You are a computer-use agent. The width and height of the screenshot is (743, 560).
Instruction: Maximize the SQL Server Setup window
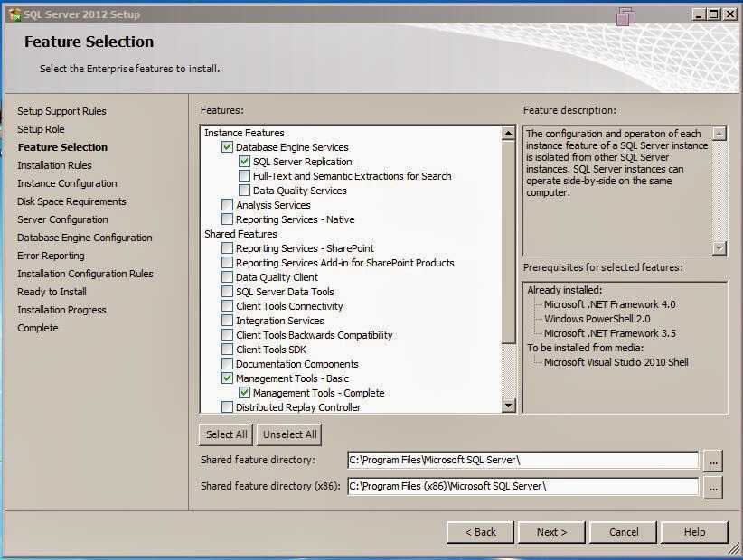713,14
